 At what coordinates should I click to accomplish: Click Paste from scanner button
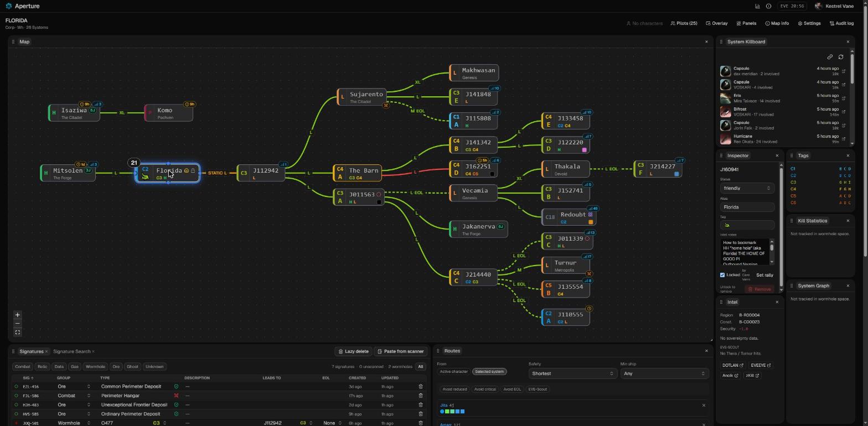pos(401,351)
